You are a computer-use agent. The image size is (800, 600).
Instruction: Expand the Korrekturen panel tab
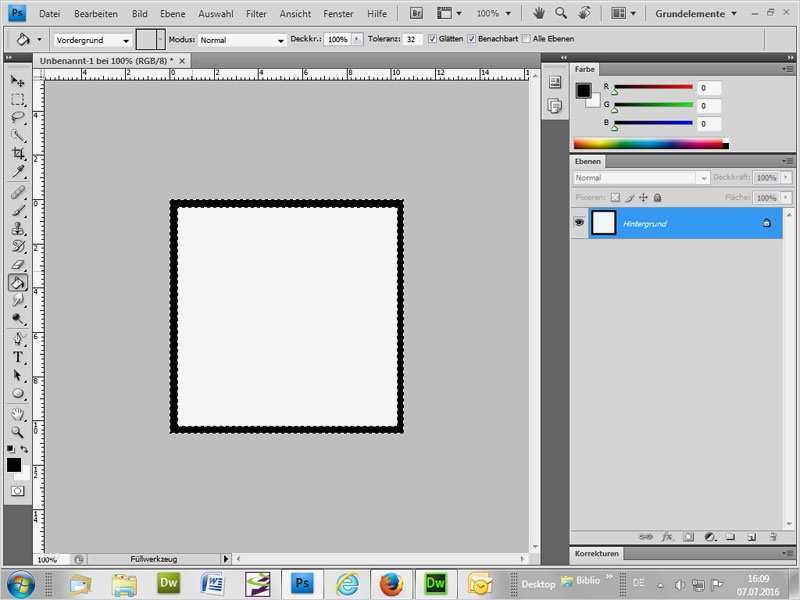[596, 553]
